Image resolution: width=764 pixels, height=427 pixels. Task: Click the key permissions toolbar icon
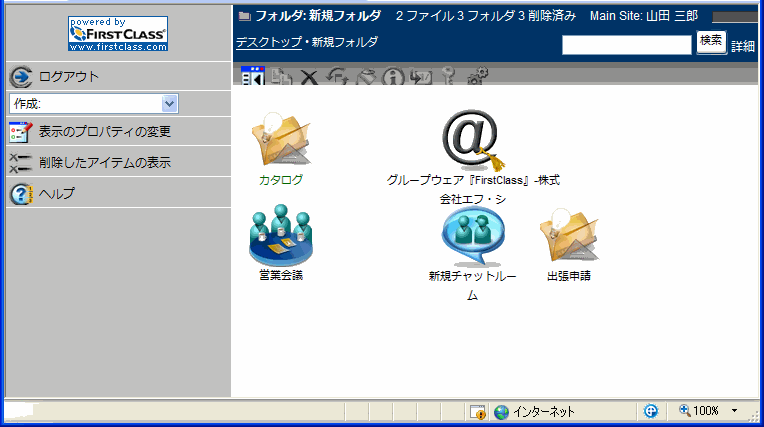(449, 77)
